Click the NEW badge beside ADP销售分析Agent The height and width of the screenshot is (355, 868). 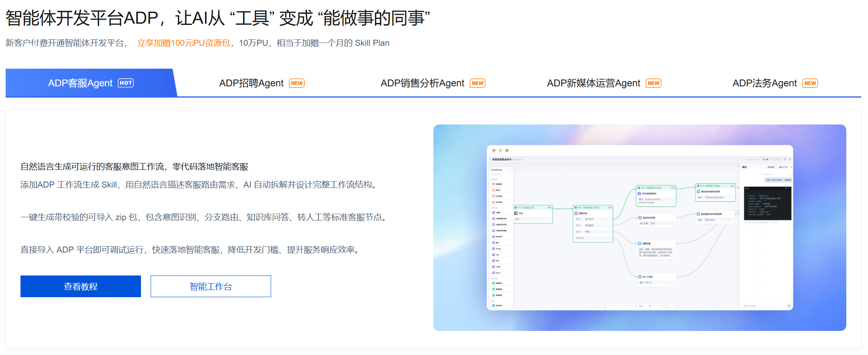(x=478, y=83)
